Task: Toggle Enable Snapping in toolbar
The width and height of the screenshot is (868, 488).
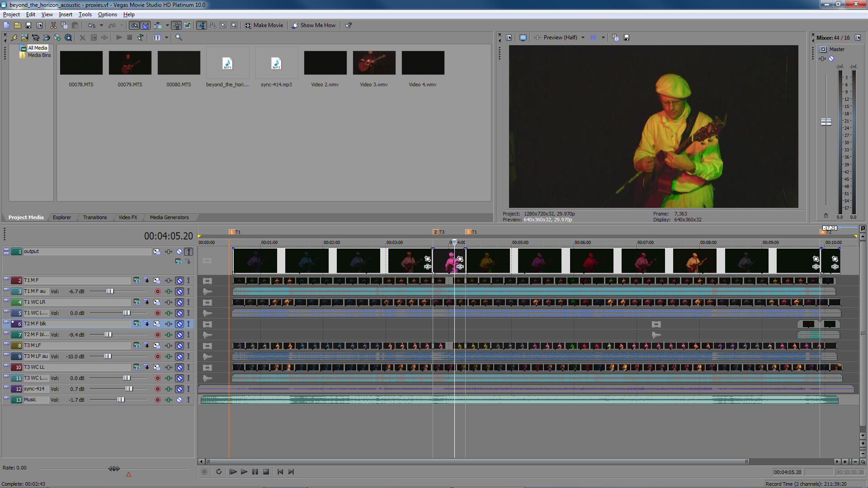Action: click(x=134, y=25)
